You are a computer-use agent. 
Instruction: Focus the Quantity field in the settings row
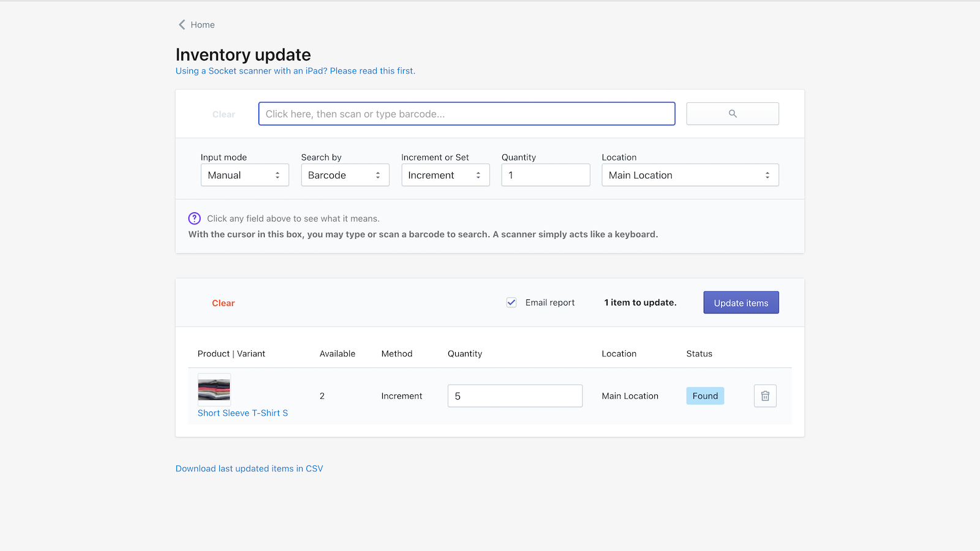tap(545, 175)
